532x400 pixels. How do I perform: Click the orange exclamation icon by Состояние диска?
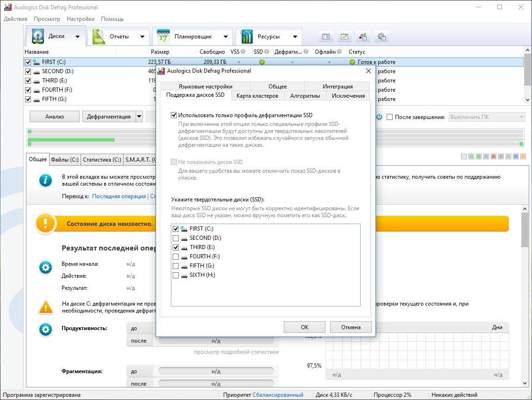tap(45, 224)
